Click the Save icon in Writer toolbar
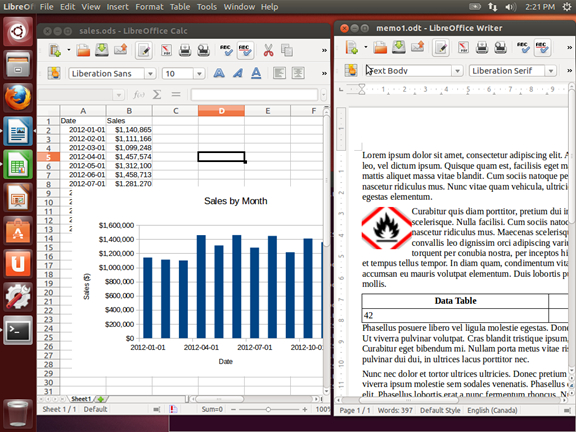This screenshot has width=576, height=432. [x=399, y=47]
